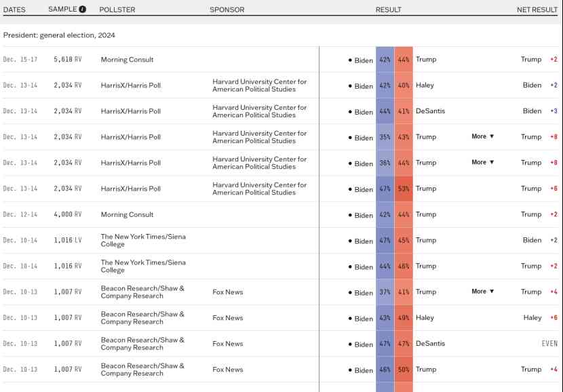The width and height of the screenshot is (563, 392).
Task: Click the POLLSTER column header
Action: 117,9
